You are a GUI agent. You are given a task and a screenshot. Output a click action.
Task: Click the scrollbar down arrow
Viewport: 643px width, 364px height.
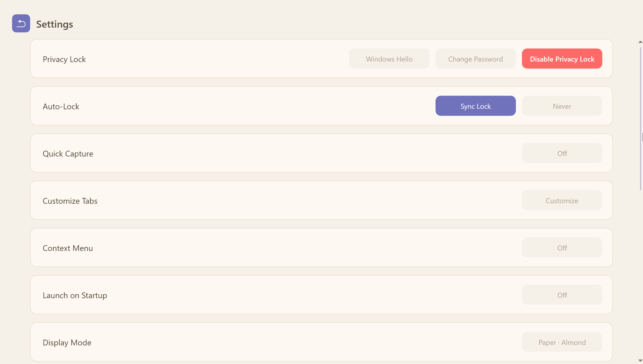(x=640, y=360)
